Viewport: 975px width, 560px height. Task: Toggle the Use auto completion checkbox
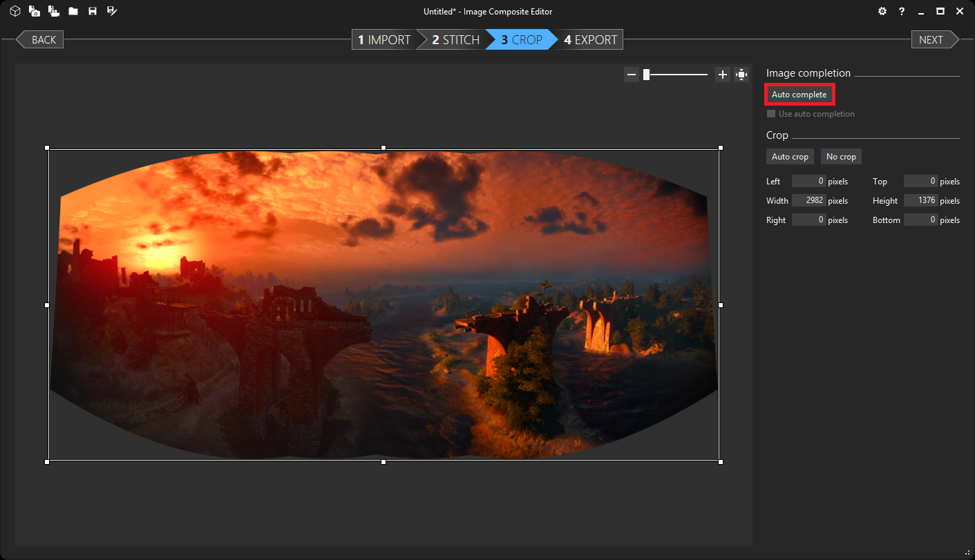[x=771, y=114]
